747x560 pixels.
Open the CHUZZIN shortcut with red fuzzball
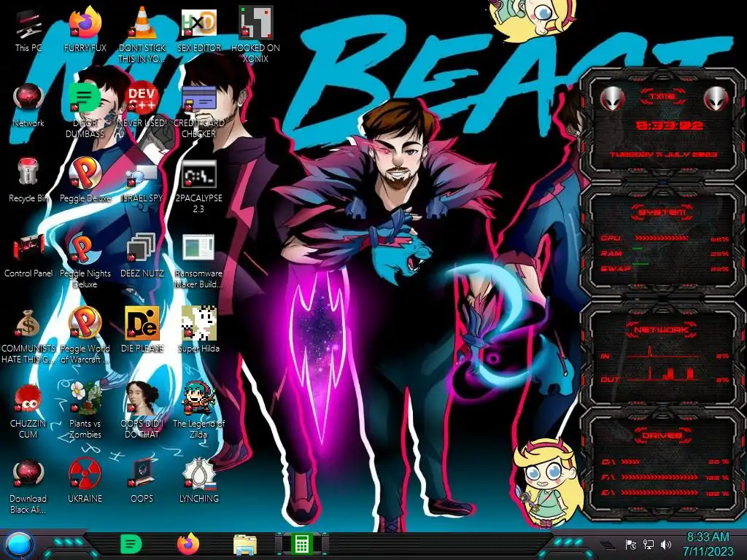point(28,411)
